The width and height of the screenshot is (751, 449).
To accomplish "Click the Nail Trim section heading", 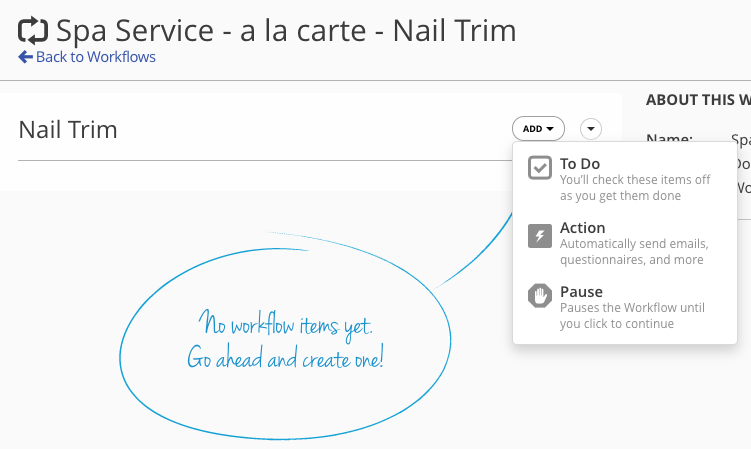I will coord(68,129).
